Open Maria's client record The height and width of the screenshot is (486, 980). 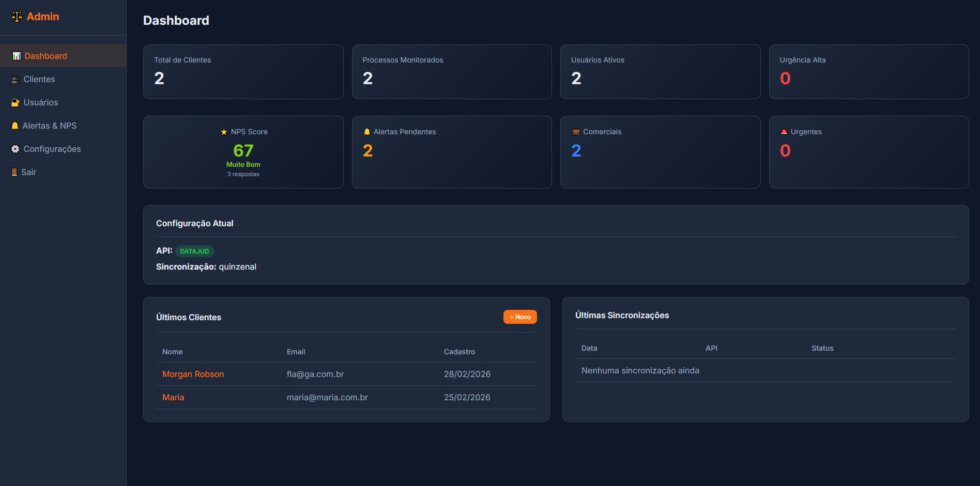(x=173, y=397)
